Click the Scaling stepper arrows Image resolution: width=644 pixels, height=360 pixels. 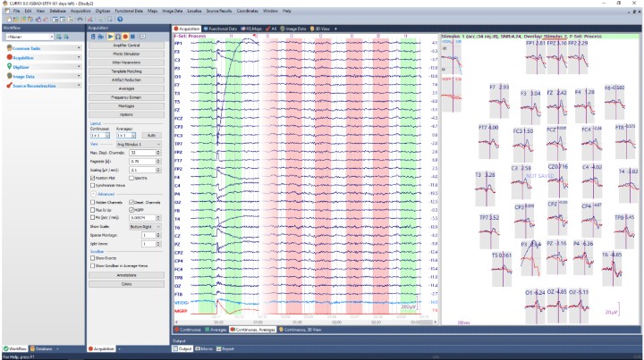(x=158, y=170)
